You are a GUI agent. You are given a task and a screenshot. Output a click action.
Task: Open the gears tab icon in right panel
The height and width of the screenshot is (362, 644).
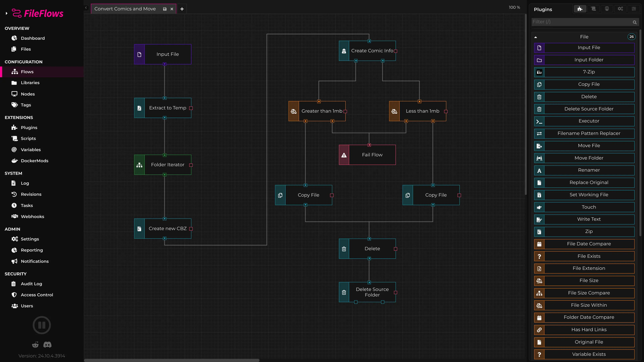click(621, 9)
